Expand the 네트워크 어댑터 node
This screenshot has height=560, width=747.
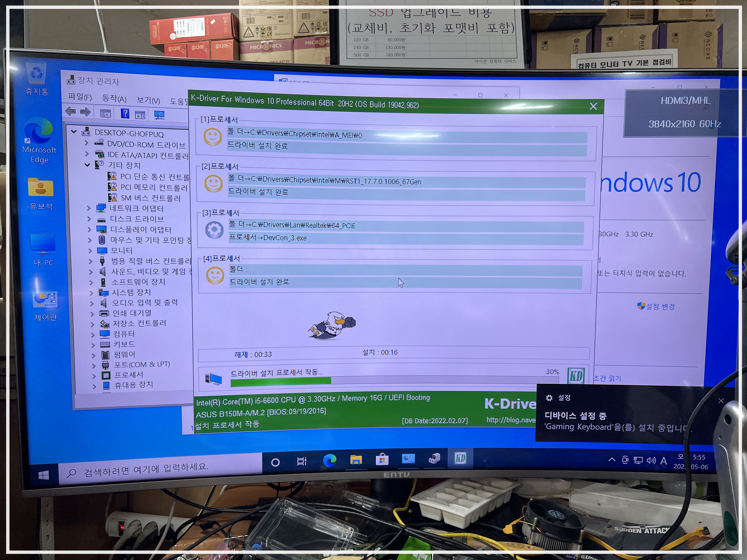pyautogui.click(x=89, y=208)
